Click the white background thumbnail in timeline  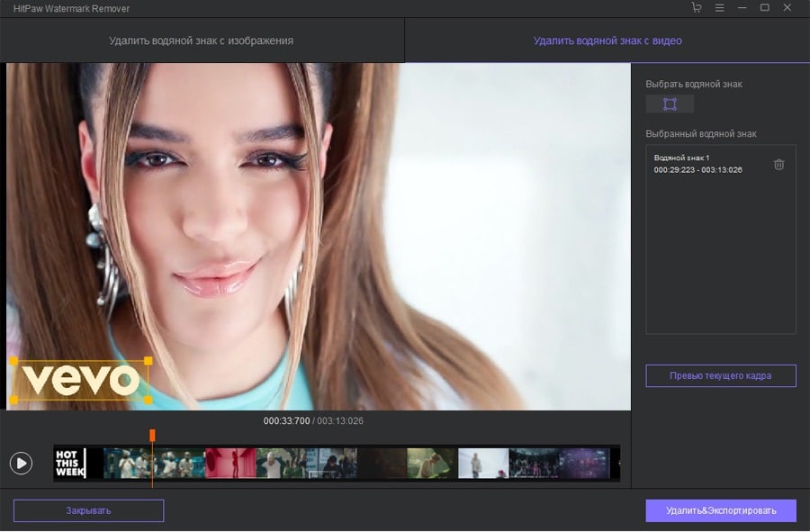click(x=483, y=464)
